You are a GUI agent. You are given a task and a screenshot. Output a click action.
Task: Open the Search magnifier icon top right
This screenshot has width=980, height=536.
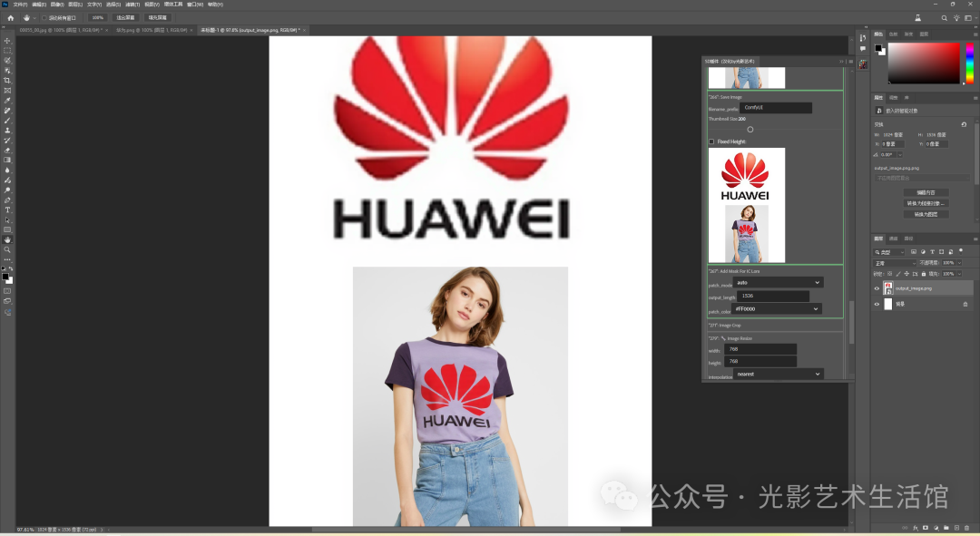[x=944, y=18]
